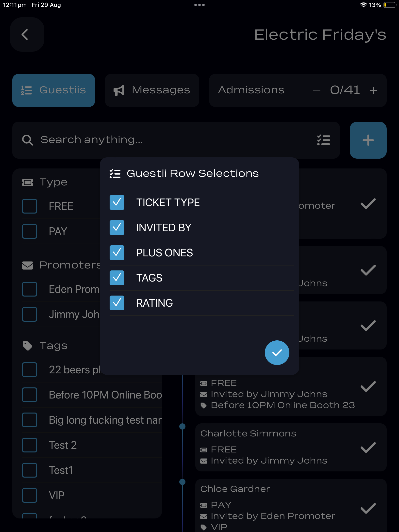Image resolution: width=399 pixels, height=532 pixels.
Task: Tap the back arrow button
Action: click(27, 34)
